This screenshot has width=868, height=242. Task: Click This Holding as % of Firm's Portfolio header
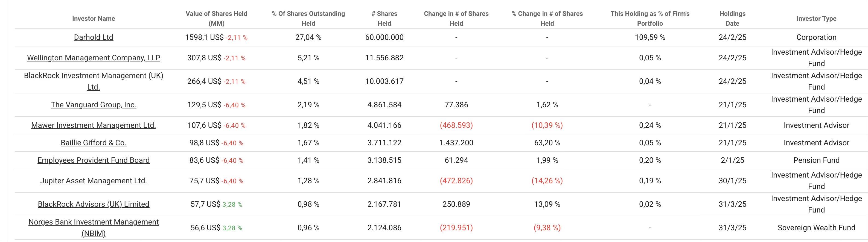click(650, 19)
